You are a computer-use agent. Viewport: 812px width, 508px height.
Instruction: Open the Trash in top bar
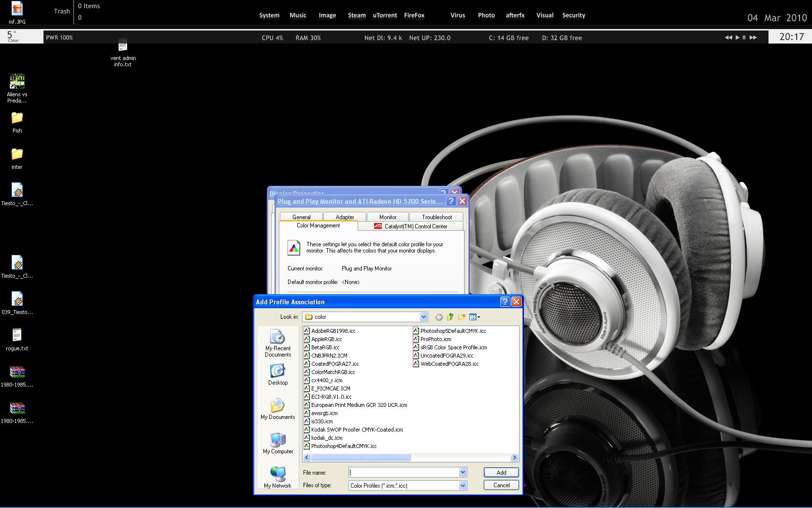pyautogui.click(x=62, y=11)
